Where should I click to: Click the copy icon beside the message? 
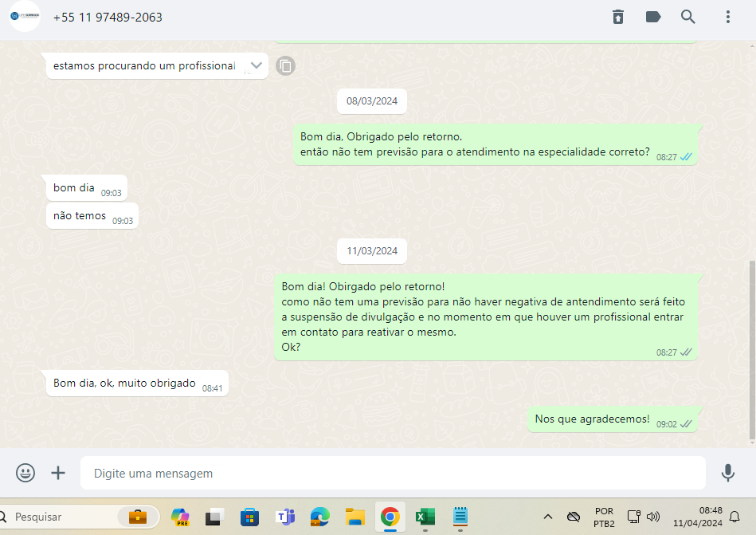click(286, 65)
